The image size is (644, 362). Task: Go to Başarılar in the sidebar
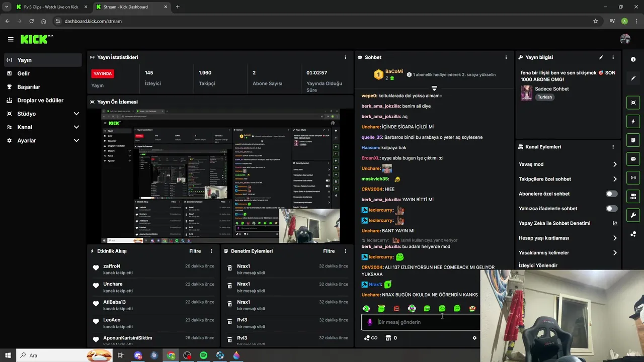click(x=43, y=87)
